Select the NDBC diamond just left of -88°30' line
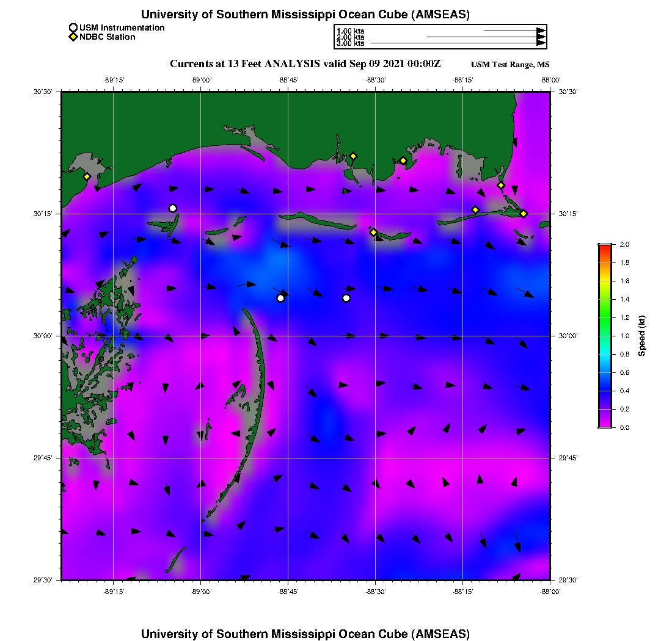Viewport: 672px width, 641px height. point(373,232)
